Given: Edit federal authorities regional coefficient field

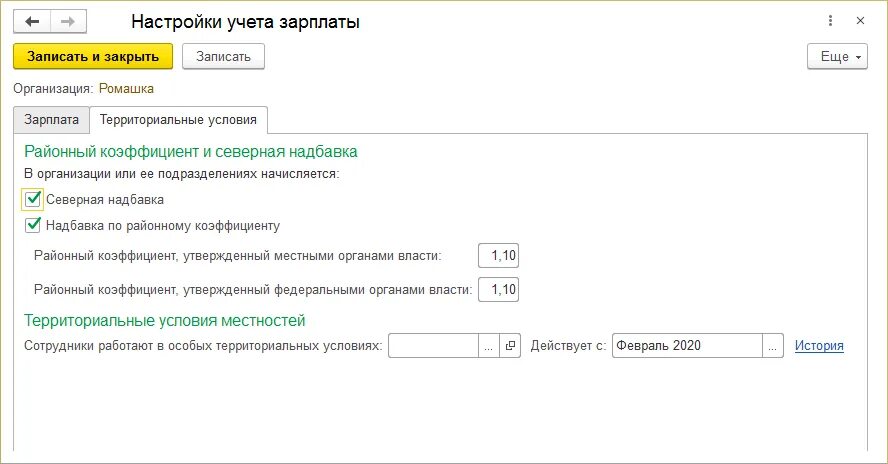Looking at the screenshot, I should [499, 290].
